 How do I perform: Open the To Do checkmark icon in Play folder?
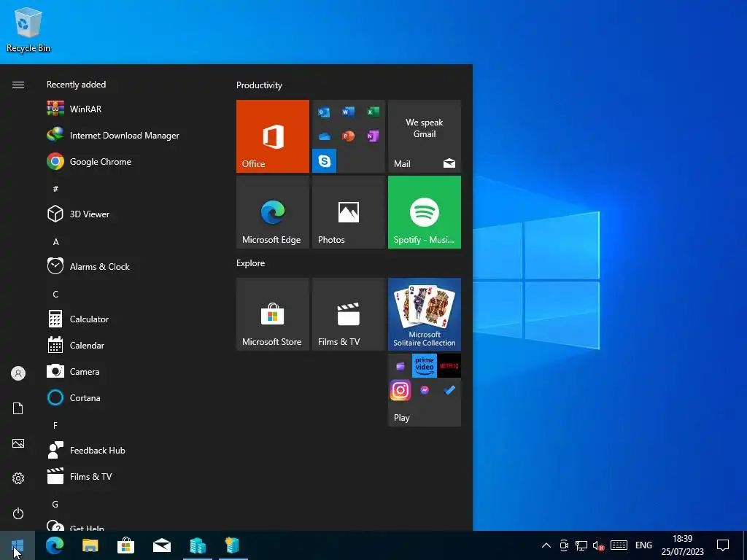[449, 391]
